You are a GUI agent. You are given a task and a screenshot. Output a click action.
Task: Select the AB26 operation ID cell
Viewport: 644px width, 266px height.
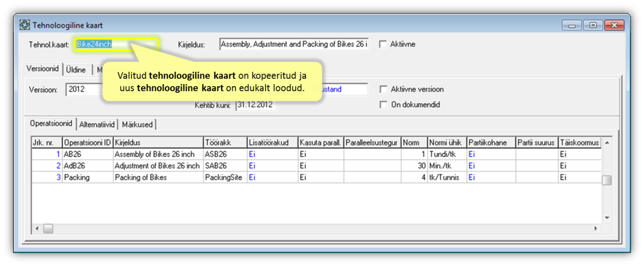(x=87, y=154)
